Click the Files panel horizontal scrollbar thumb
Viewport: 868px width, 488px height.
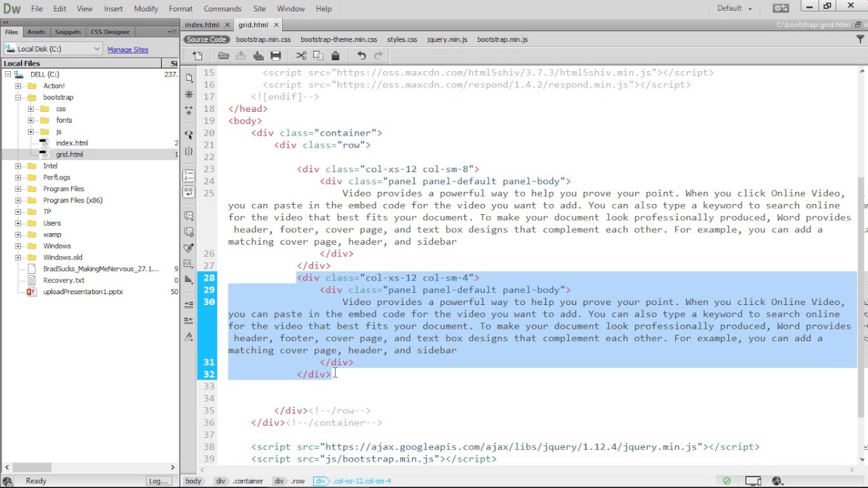[x=32, y=467]
